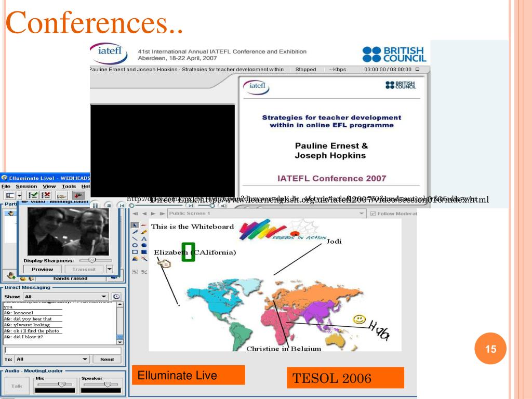Click the eraser tool beside pointer
Viewport: 532px width, 399px height.
[144, 225]
